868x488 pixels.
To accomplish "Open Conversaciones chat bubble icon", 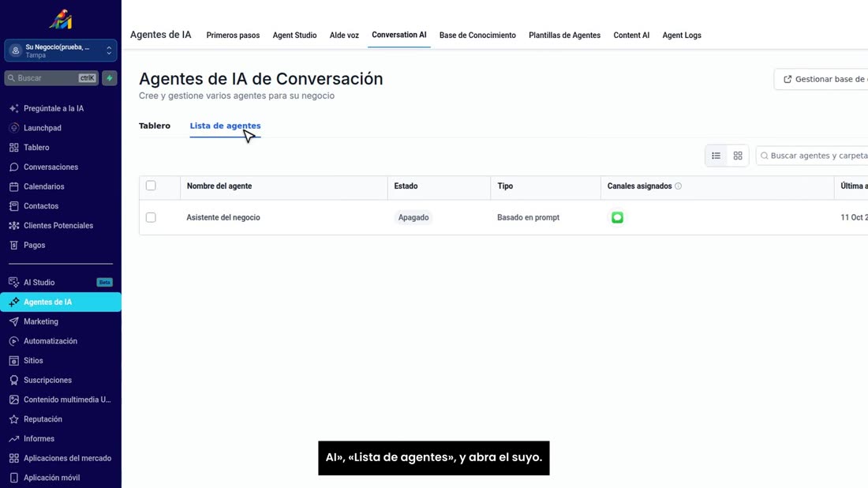I will [14, 167].
